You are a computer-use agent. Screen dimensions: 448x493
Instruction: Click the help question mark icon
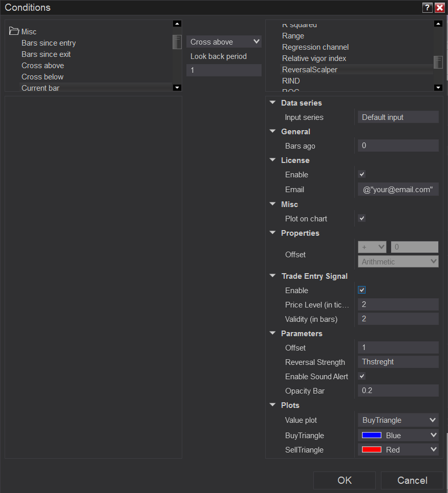(x=427, y=8)
